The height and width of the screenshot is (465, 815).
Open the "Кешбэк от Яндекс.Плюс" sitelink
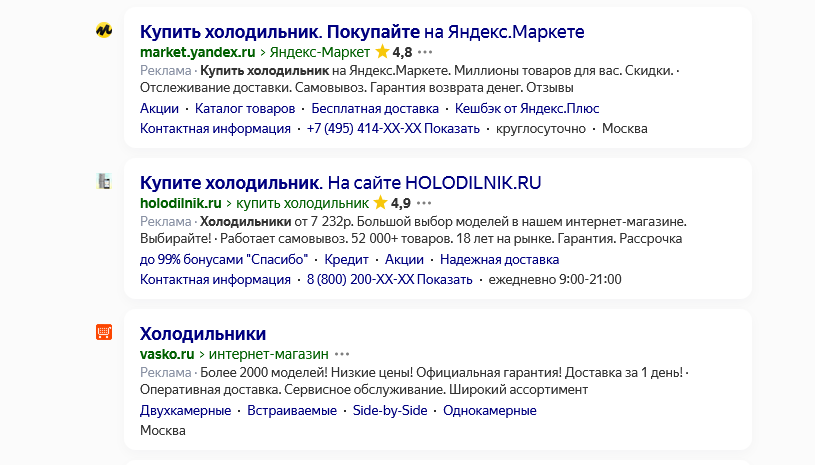pos(527,109)
